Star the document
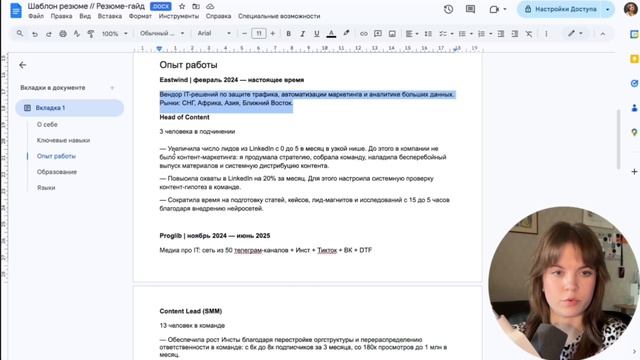 pos(182,7)
